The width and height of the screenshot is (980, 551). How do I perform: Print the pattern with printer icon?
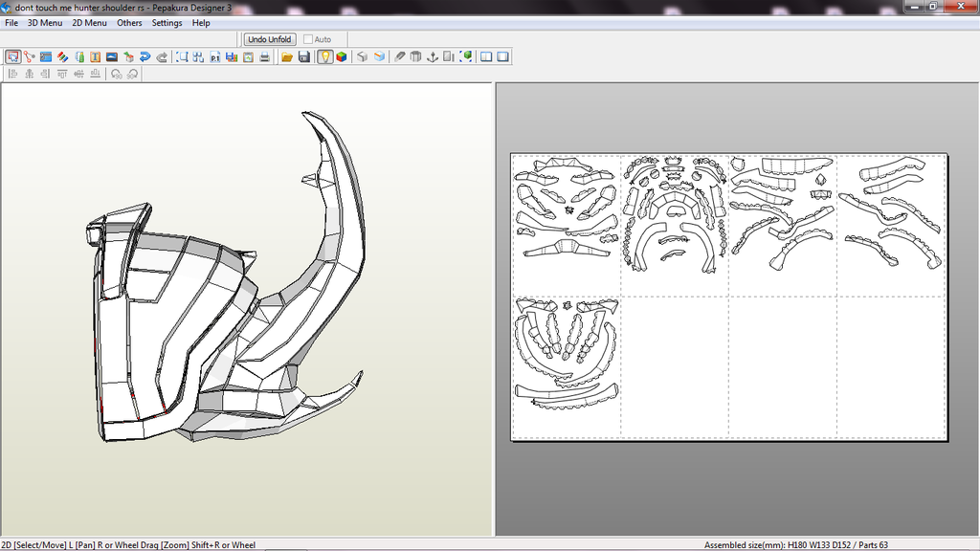pyautogui.click(x=264, y=56)
